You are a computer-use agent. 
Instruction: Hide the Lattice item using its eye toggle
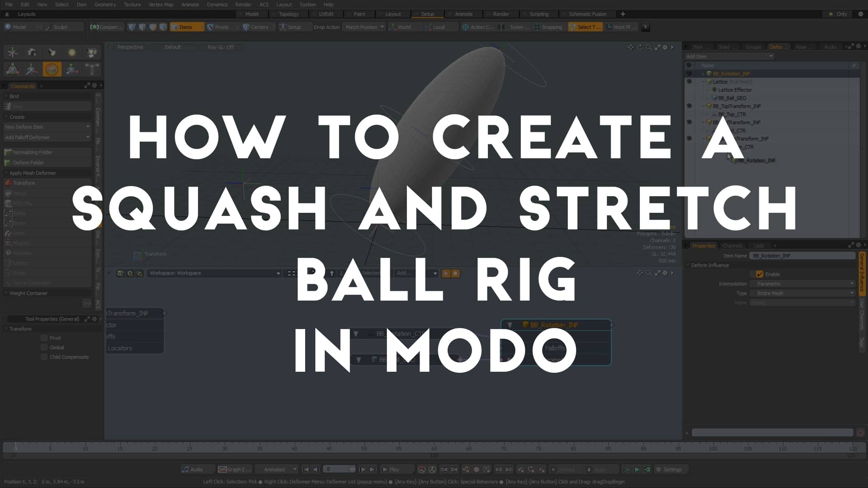689,81
